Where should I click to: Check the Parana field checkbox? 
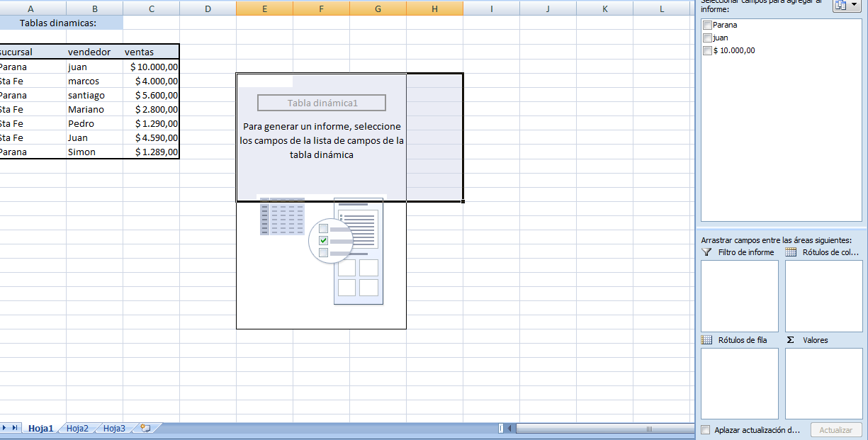[707, 25]
